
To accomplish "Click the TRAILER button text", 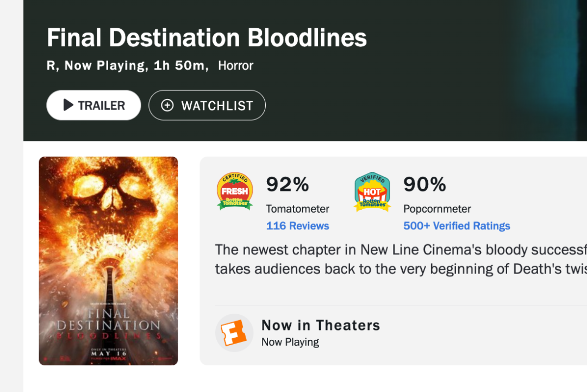I will (x=102, y=105).
